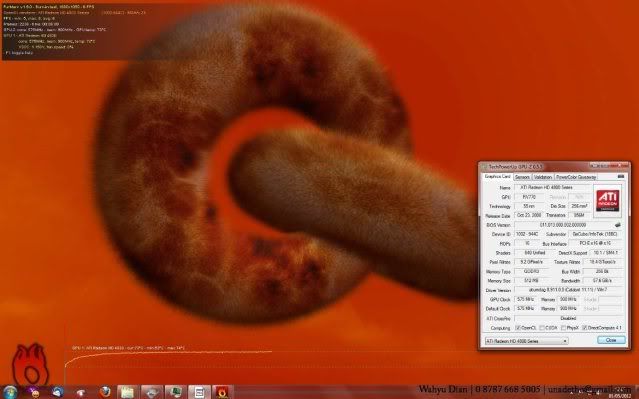Click the GPU-Z title bar icon
The image size is (639, 399).
pos(484,166)
